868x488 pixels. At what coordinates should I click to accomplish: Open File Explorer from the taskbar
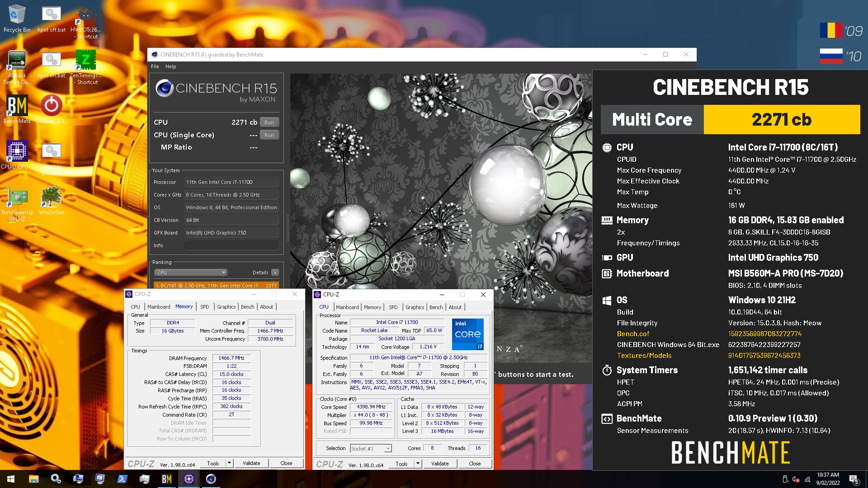pos(34,479)
